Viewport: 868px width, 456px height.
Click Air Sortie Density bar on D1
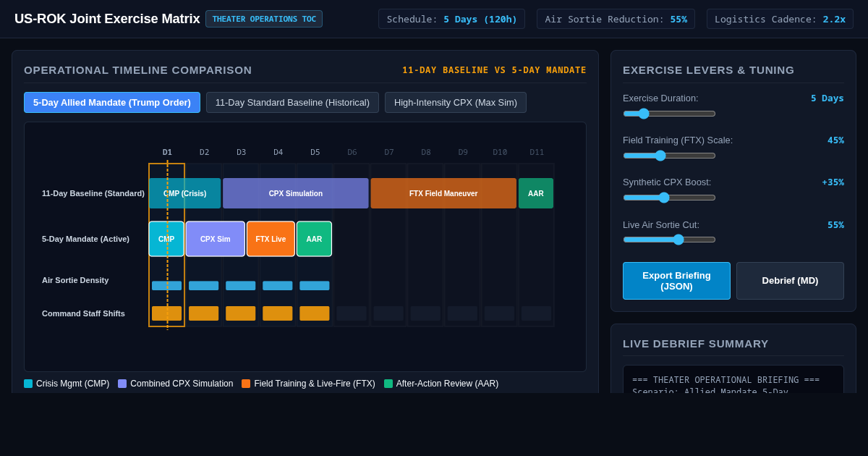166,286
